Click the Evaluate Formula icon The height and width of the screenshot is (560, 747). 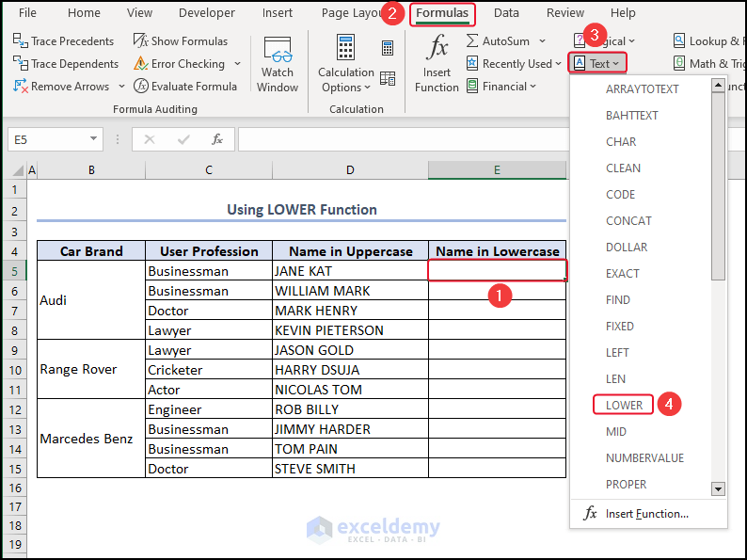point(141,87)
